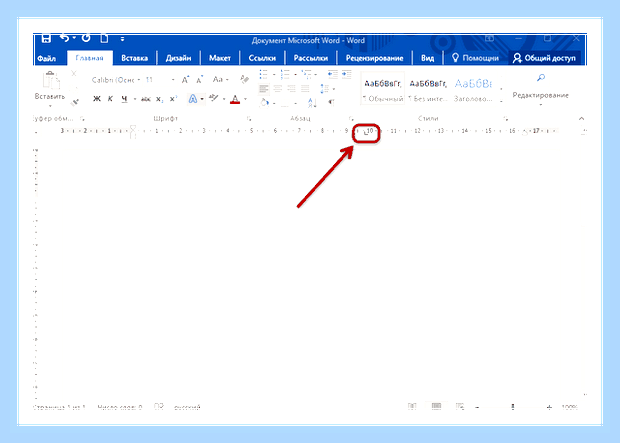Click the zoom slider thumb in the status bar

point(513,407)
